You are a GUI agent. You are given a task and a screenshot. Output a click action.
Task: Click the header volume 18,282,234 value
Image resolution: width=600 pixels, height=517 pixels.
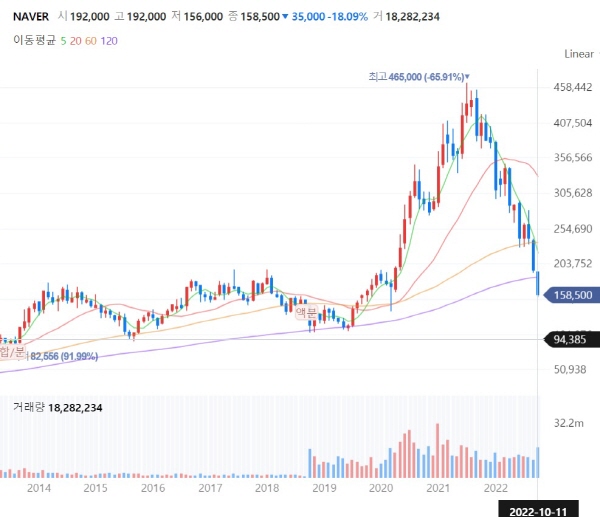coord(412,17)
